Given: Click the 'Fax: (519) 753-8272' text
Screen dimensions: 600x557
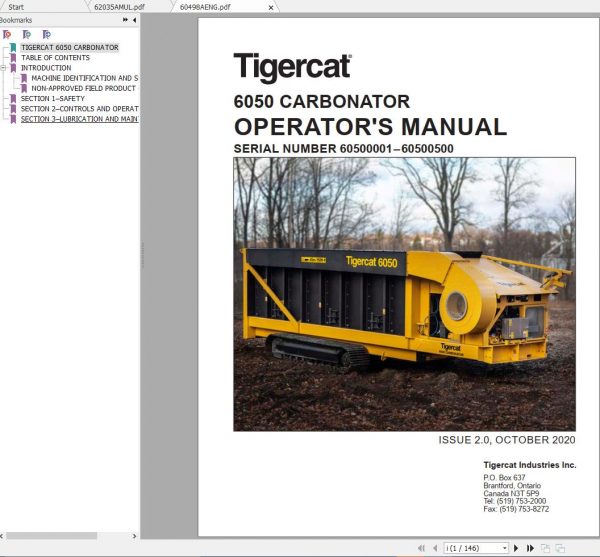Looking at the screenshot, I should 516,509.
